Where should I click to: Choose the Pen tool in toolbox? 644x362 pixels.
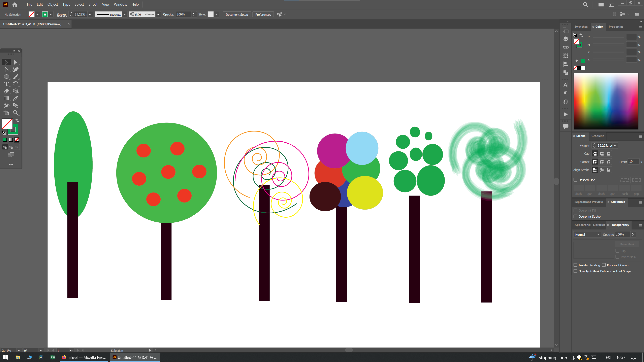click(16, 69)
